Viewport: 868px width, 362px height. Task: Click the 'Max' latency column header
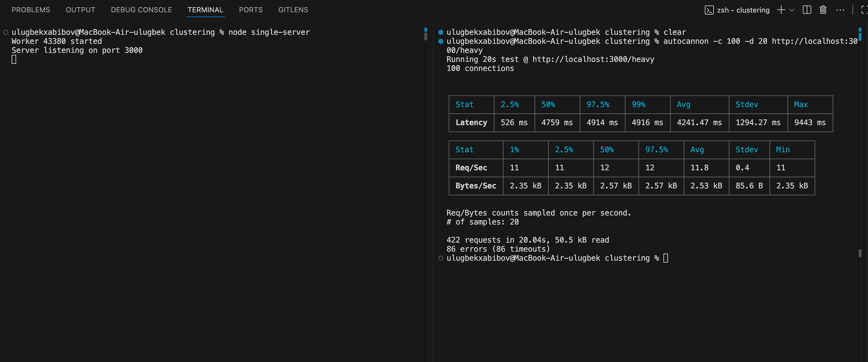click(x=801, y=105)
